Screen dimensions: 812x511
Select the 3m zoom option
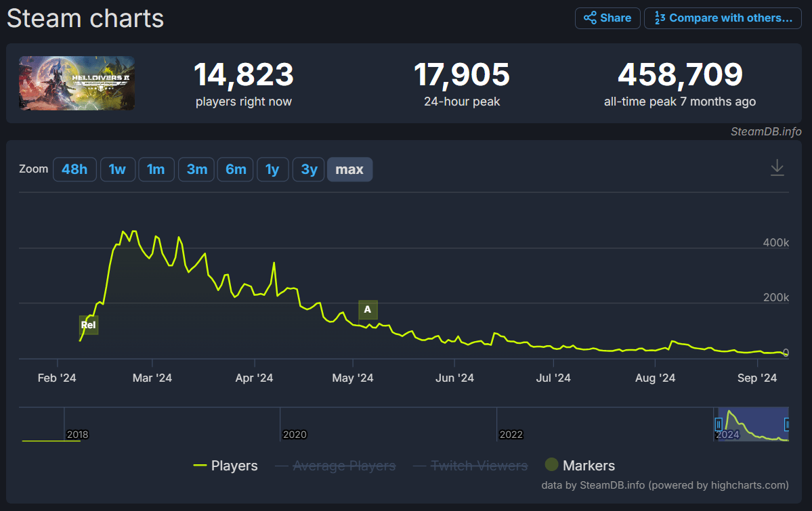coord(196,169)
